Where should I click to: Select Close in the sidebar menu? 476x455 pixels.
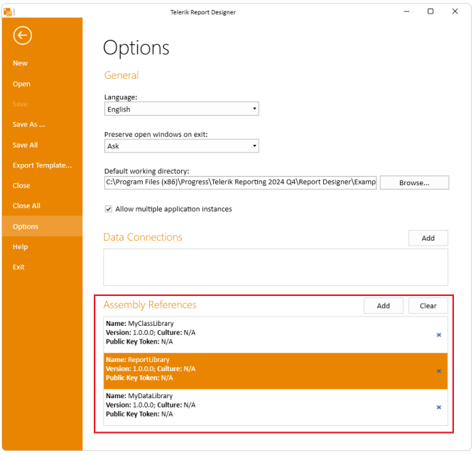pos(21,186)
